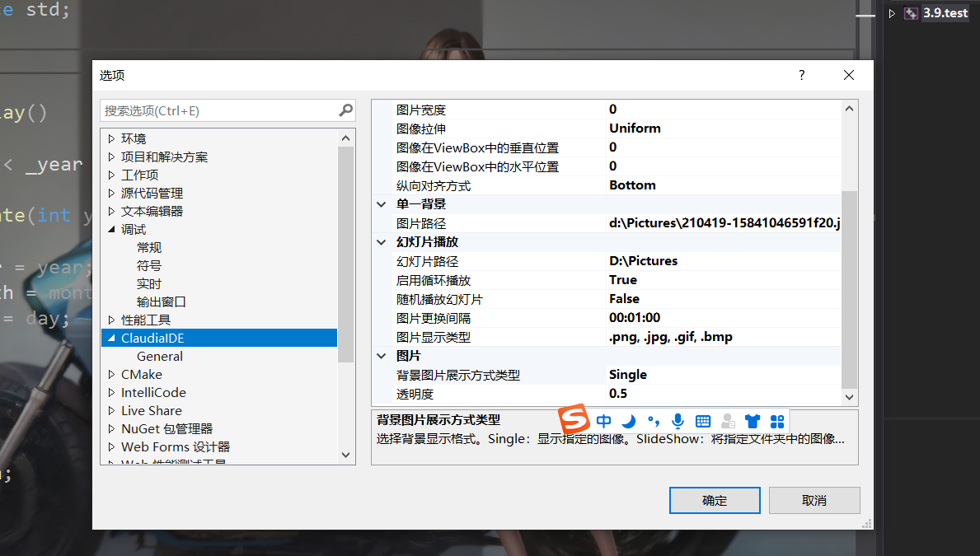
Task: Activate voice input microphone icon
Action: pyautogui.click(x=678, y=421)
